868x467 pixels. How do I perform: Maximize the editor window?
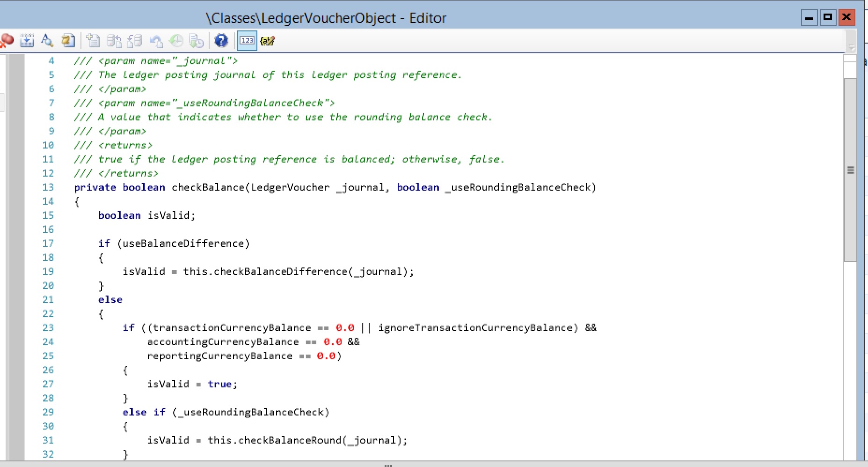pyautogui.click(x=828, y=18)
